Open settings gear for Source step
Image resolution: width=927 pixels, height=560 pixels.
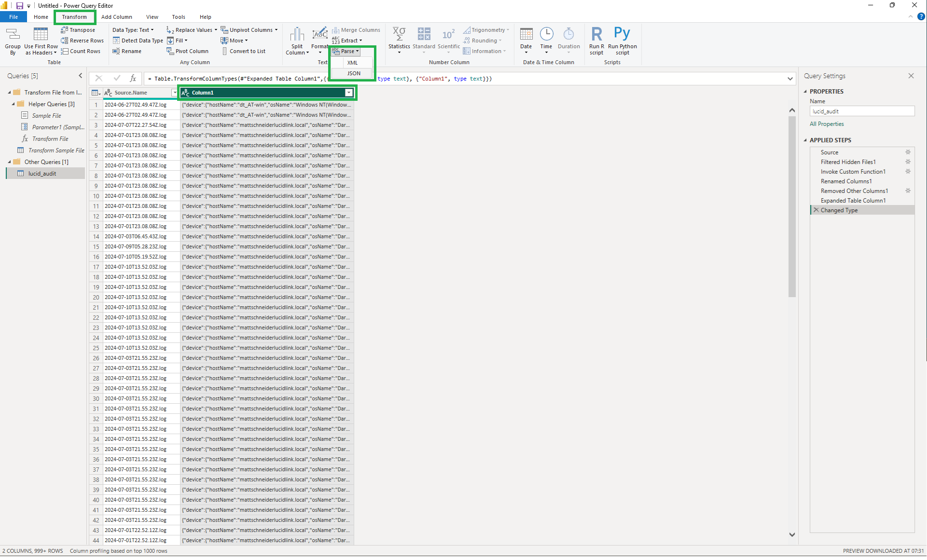[x=908, y=152]
